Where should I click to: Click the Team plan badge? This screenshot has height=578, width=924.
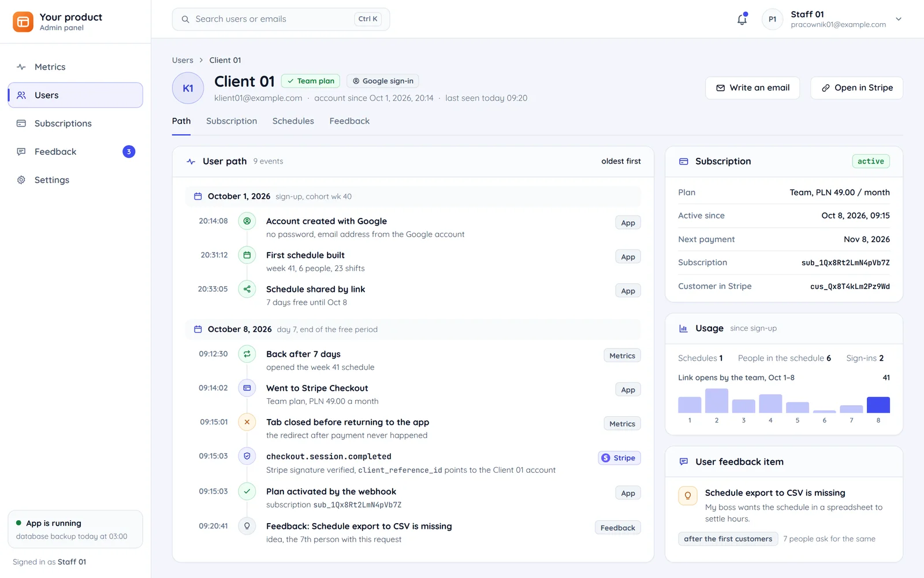pyautogui.click(x=311, y=81)
